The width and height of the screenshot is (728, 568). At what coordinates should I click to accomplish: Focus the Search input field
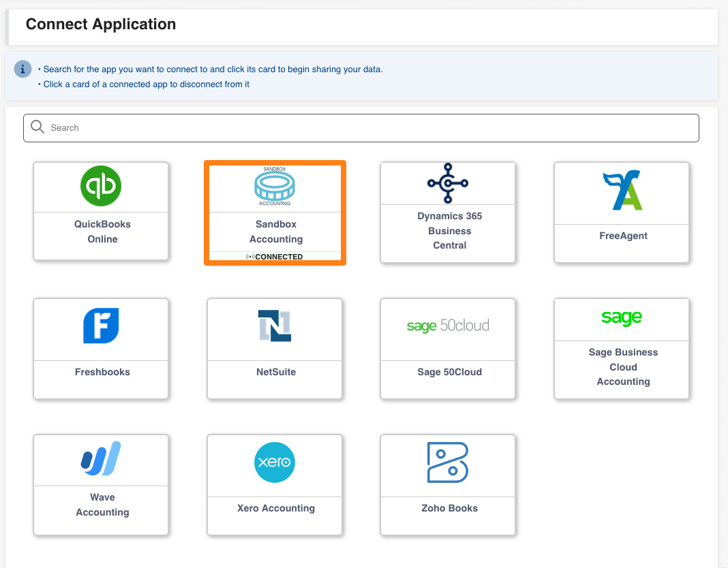(361, 128)
